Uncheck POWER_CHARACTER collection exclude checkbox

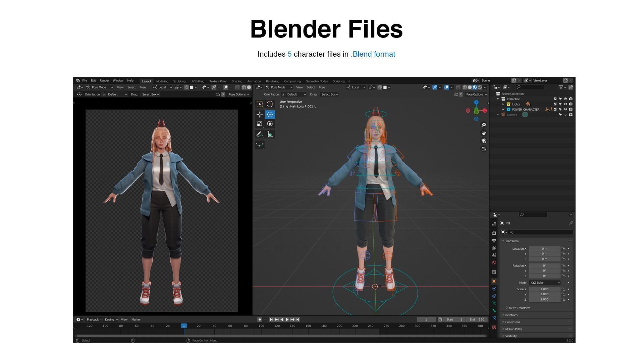tap(555, 110)
